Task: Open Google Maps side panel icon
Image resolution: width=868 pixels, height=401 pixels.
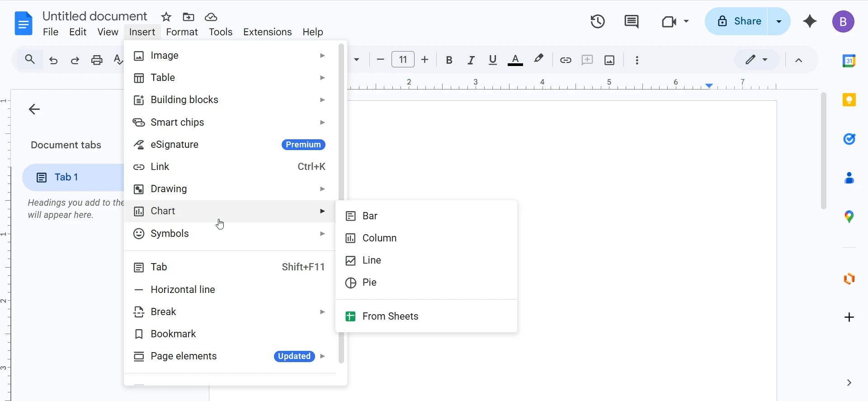Action: (849, 217)
